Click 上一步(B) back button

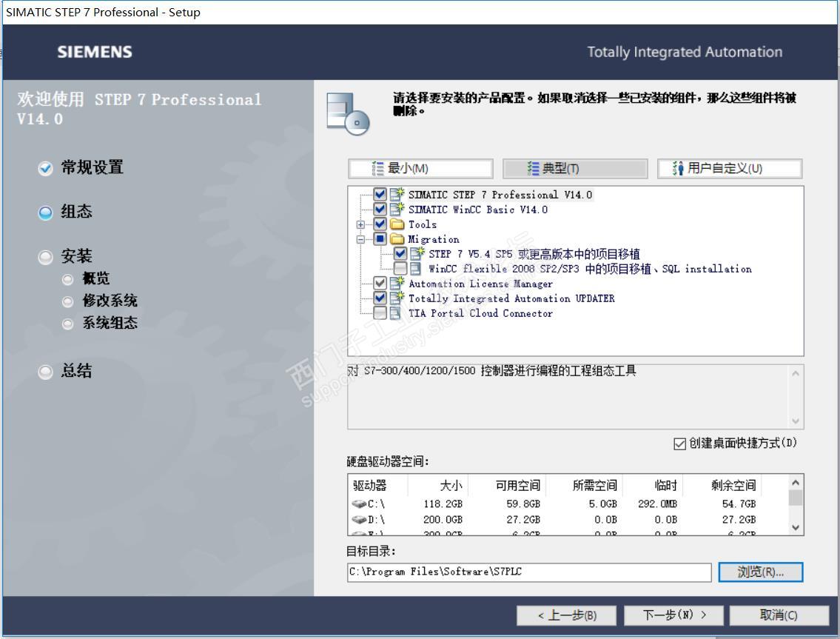[x=566, y=615]
